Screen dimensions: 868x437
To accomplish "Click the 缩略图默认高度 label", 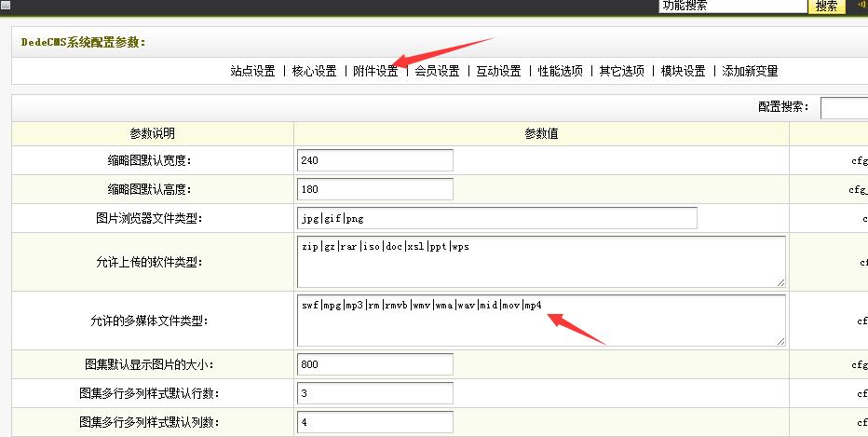I will (x=149, y=189).
